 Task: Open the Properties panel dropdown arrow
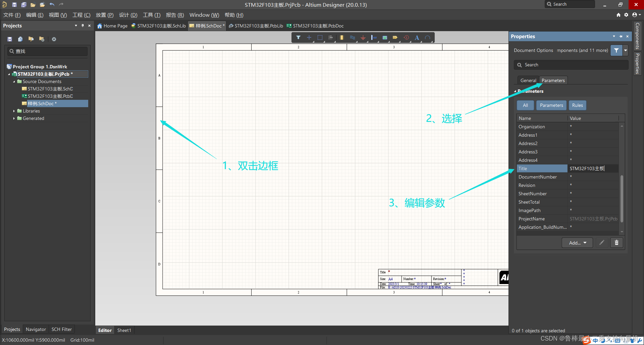point(614,36)
